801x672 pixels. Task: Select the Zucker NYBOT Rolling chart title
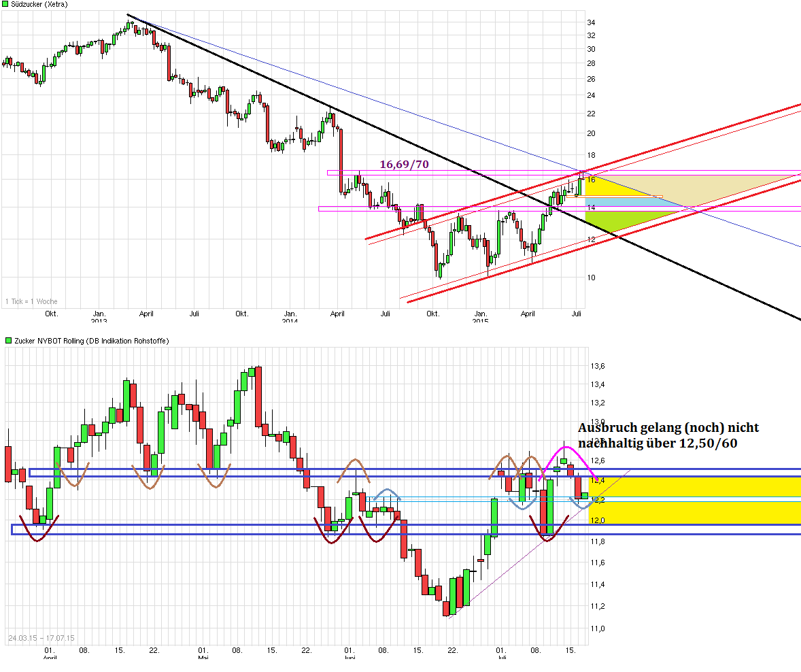[92, 341]
